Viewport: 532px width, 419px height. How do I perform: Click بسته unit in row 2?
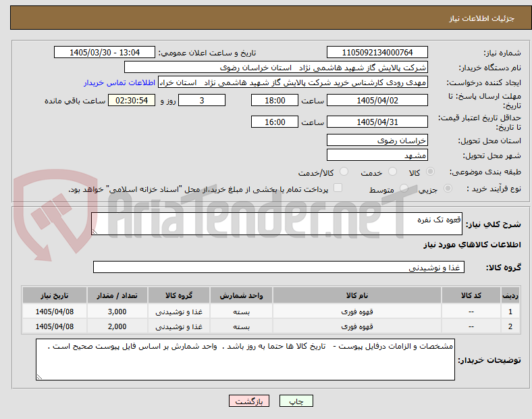click(241, 326)
